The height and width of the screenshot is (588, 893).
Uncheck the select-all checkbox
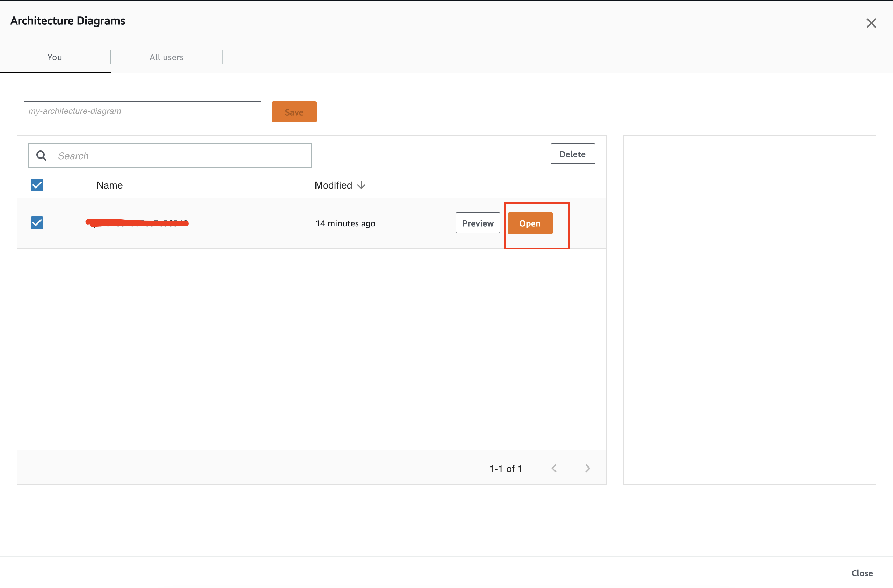click(x=37, y=185)
